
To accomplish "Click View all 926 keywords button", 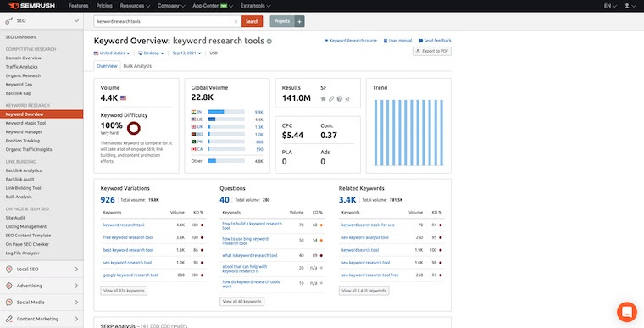I will coord(124,291).
